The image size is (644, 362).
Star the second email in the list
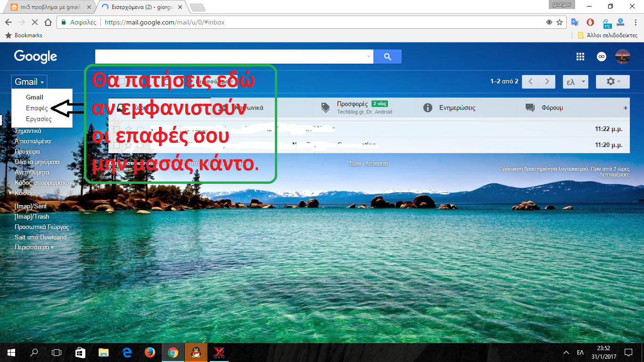click(128, 145)
